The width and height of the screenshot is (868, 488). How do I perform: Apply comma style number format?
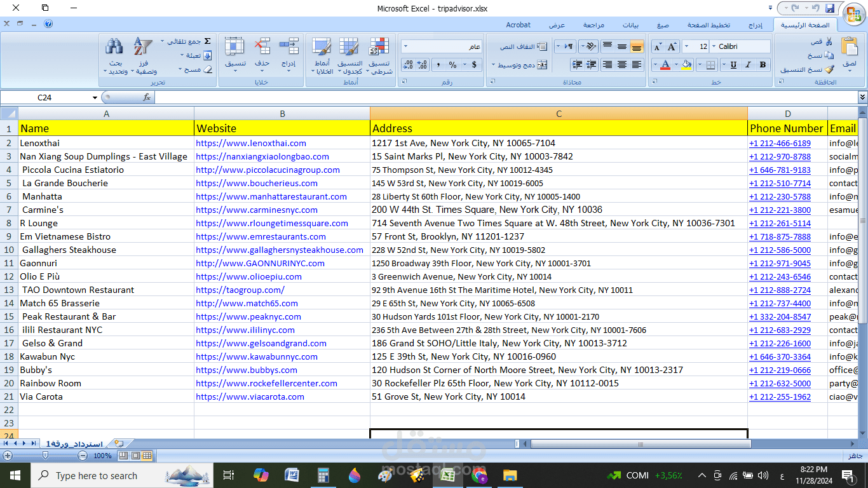438,65
